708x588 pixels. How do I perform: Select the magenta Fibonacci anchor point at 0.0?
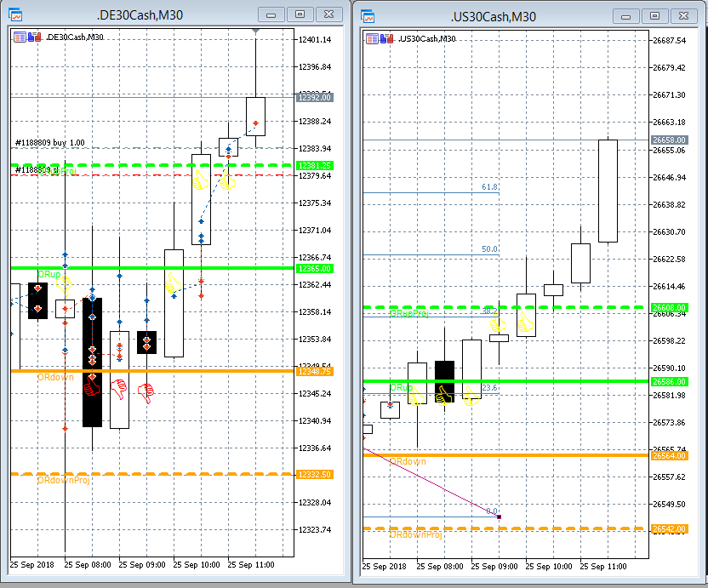[499, 517]
